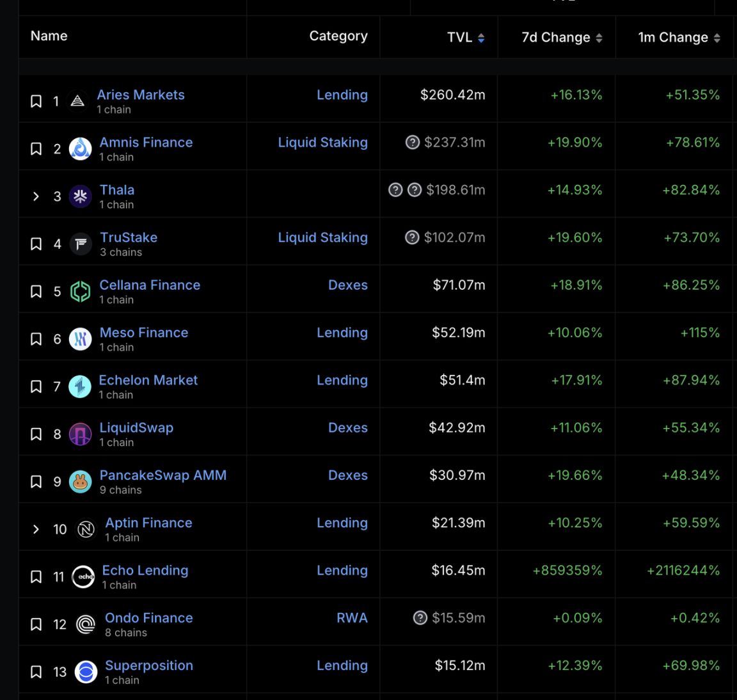
Task: Click the LiquidSwap purple logo
Action: 81,434
